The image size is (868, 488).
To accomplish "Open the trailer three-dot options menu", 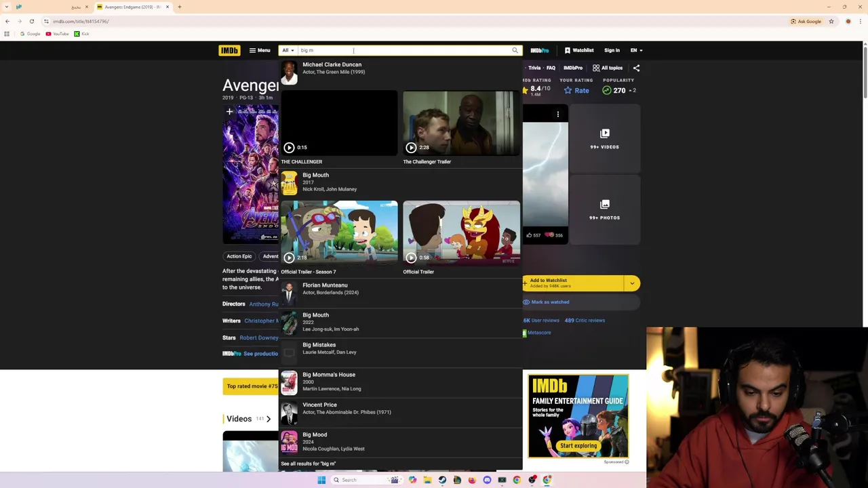I will (x=558, y=115).
